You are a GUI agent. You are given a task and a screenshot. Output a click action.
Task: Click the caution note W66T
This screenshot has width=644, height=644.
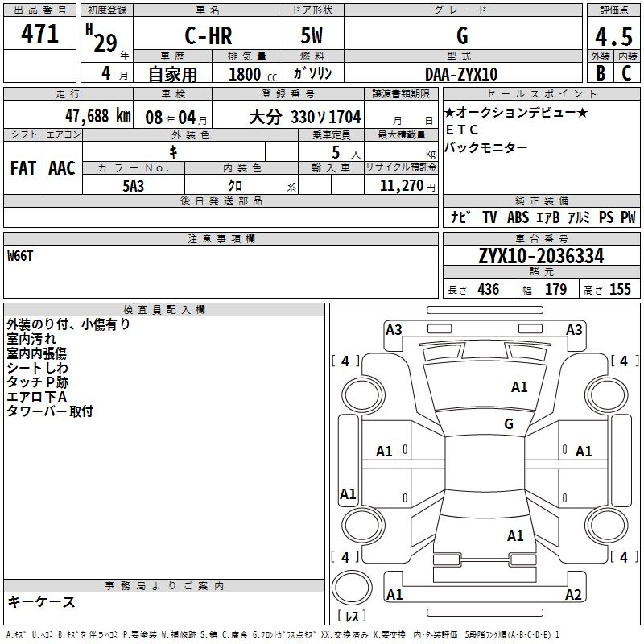click(19, 256)
